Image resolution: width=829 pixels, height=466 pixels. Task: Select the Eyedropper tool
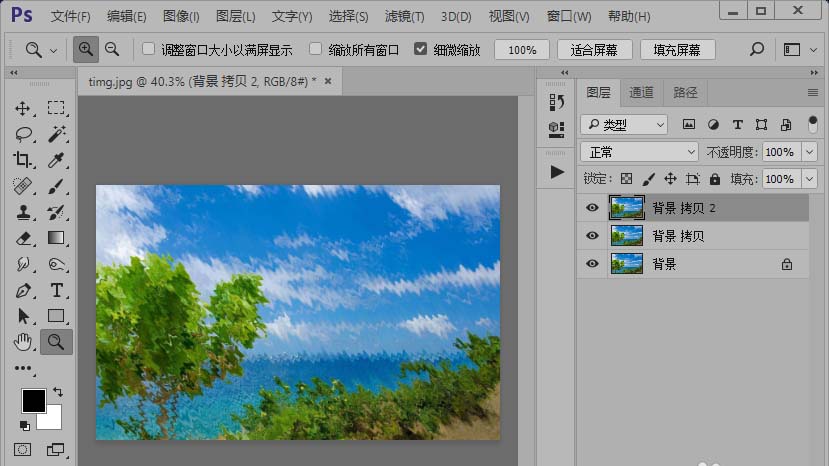click(x=57, y=160)
